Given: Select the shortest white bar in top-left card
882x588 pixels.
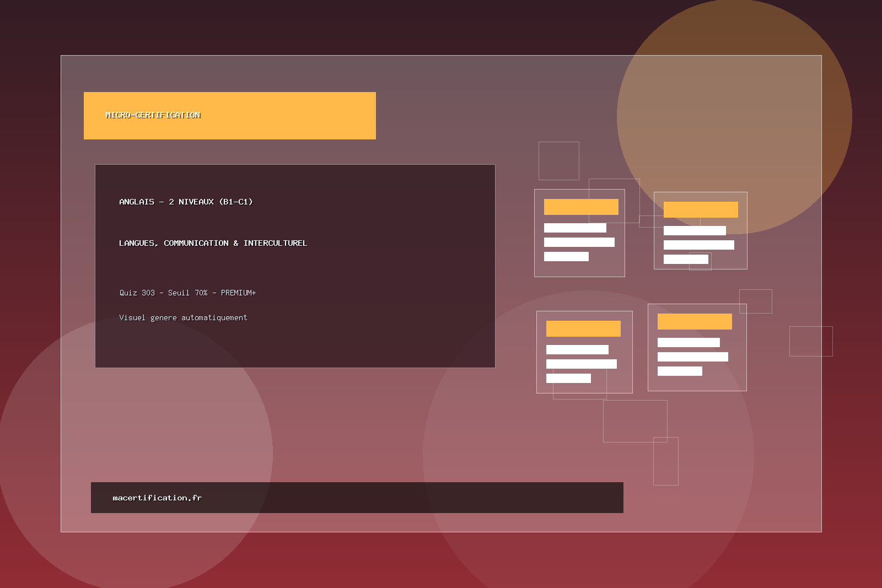Looking at the screenshot, I should (x=566, y=256).
